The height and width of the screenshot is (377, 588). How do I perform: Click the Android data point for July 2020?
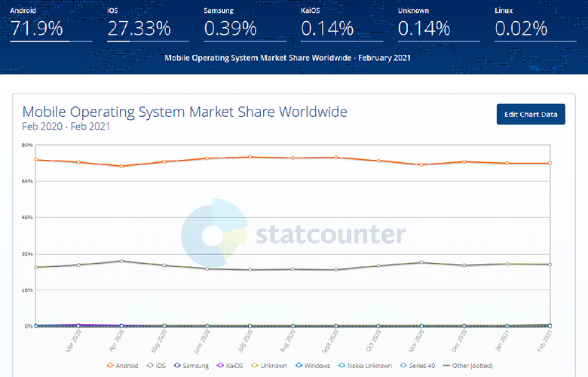250,157
